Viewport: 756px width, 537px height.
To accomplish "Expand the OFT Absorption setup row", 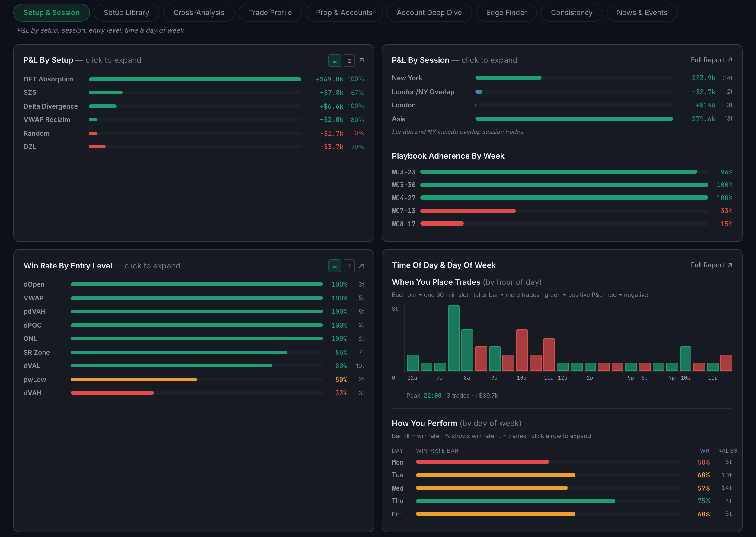I will (x=194, y=79).
